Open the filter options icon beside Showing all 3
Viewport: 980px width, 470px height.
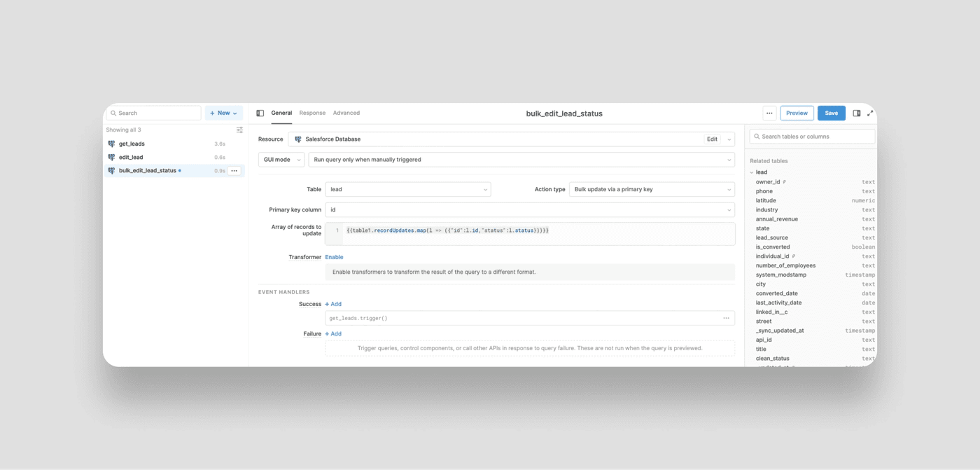(x=239, y=130)
